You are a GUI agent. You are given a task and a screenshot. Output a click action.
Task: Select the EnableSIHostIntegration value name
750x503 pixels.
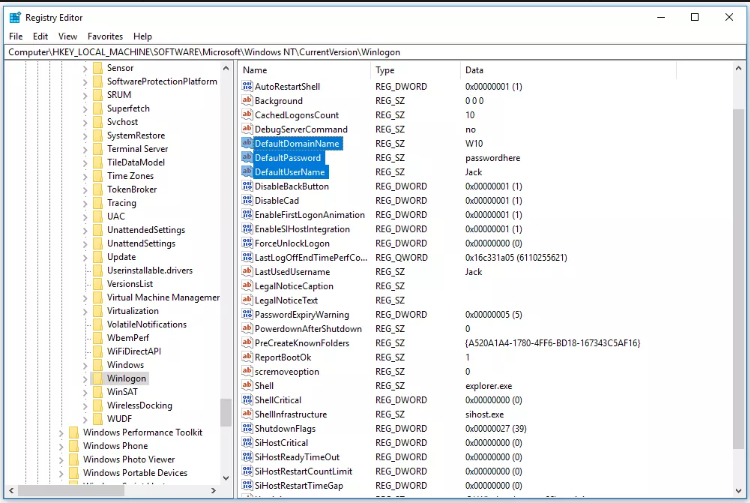pyautogui.click(x=302, y=229)
